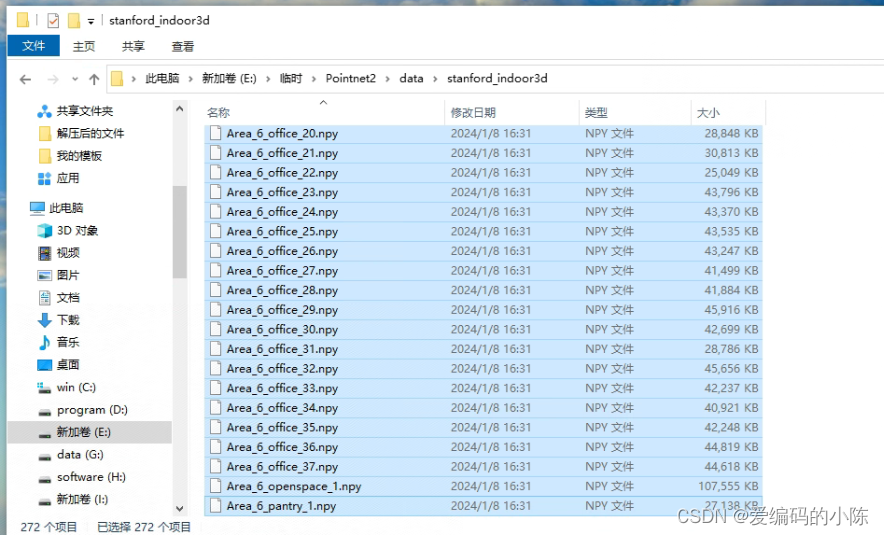Click the file icon of Area_6_office_22.npy
This screenshot has width=884, height=535.
pyautogui.click(x=215, y=173)
